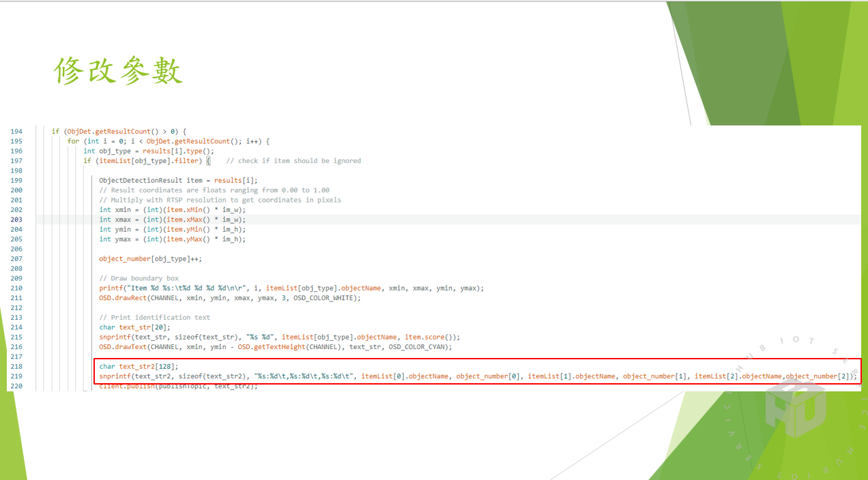Select line number 209 in the gutter

(16, 278)
